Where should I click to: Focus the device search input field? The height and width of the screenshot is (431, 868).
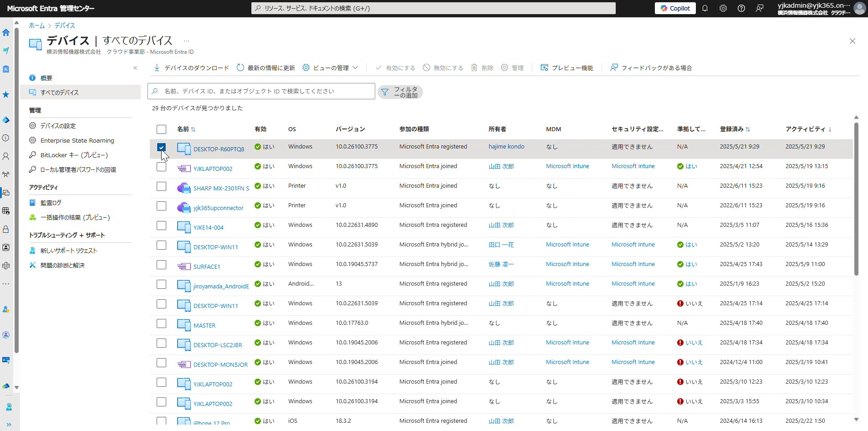(261, 91)
